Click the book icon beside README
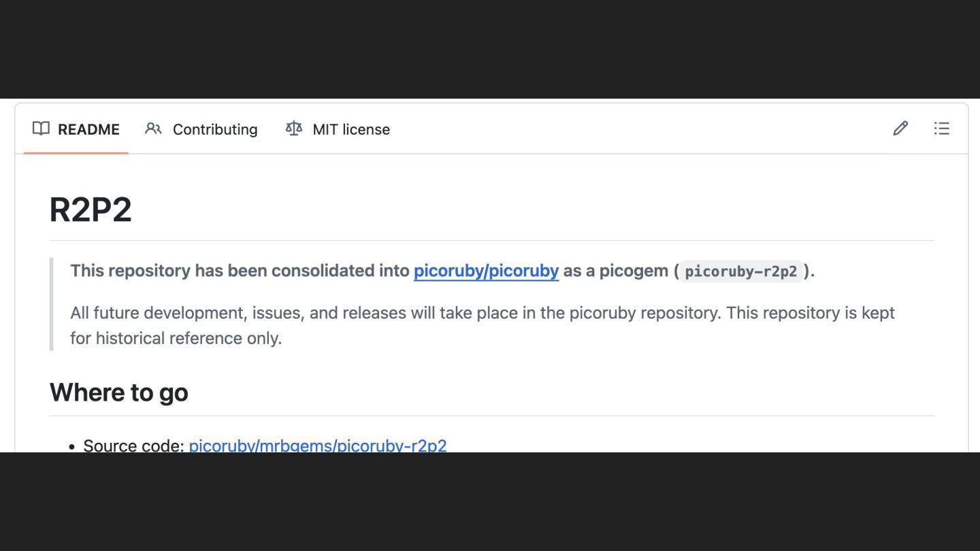This screenshot has height=551, width=980. (41, 129)
